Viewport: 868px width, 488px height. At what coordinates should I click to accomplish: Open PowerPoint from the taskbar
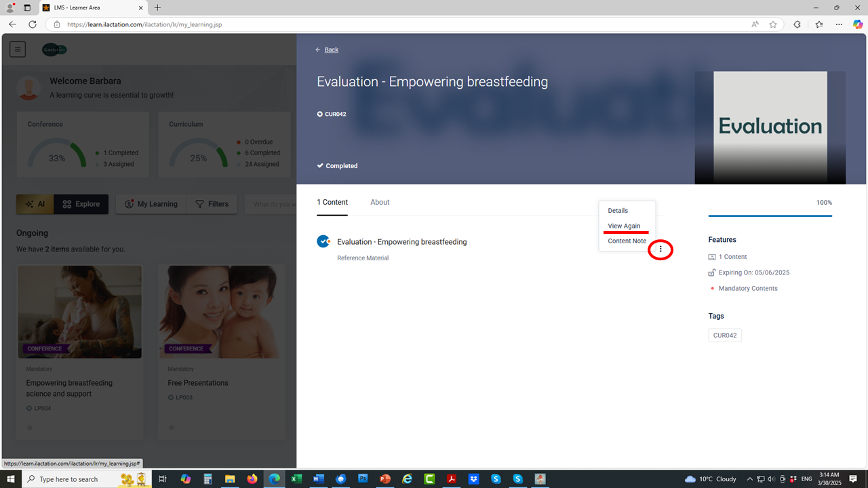(x=385, y=479)
